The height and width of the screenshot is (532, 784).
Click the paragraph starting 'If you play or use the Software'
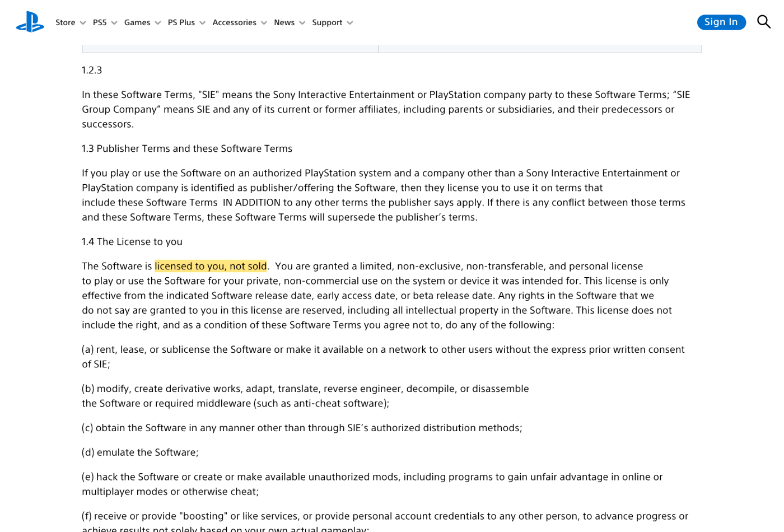click(384, 195)
